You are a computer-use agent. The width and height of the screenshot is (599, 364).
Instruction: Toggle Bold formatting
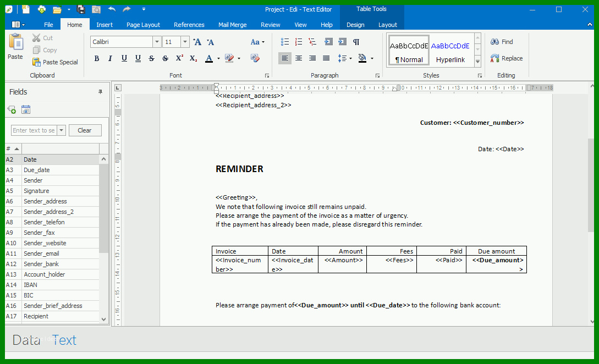(x=97, y=58)
